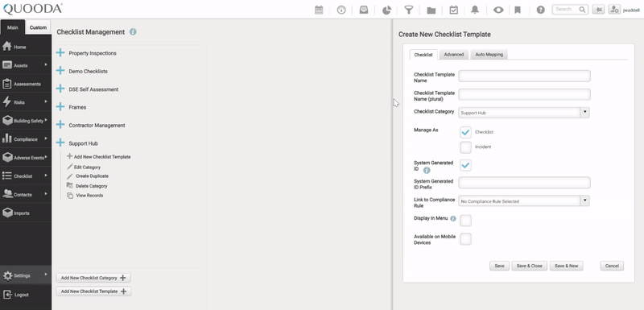The height and width of the screenshot is (310, 644).
Task: Open the dashboard gauge icon
Action: pyautogui.click(x=341, y=10)
